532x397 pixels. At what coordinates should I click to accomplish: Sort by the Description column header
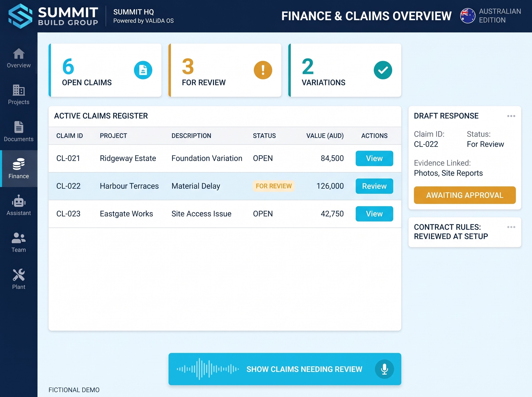(x=191, y=136)
